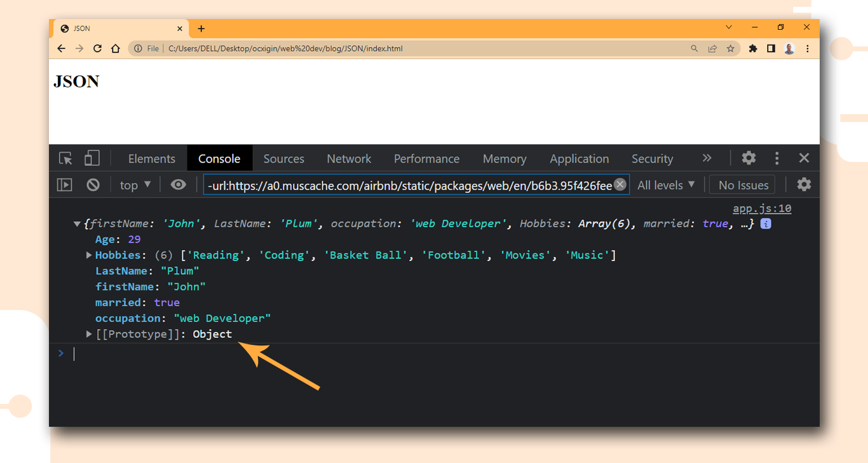The height and width of the screenshot is (463, 868).
Task: Switch to the Elements tab
Action: 151,159
